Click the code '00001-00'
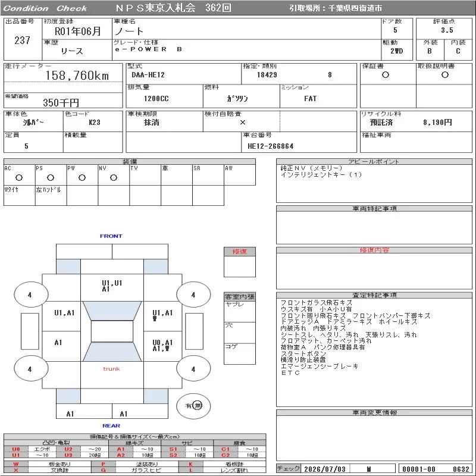Screen dimensions: 476x476 (x=419, y=469)
